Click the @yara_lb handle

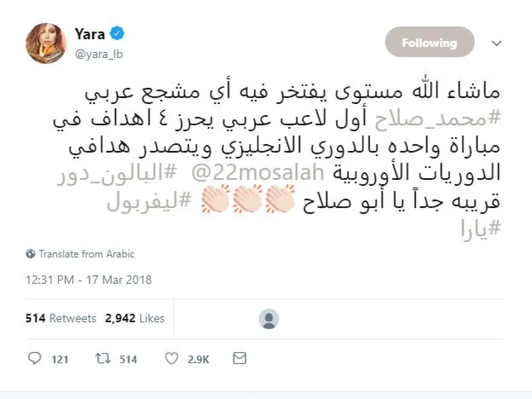click(x=99, y=54)
